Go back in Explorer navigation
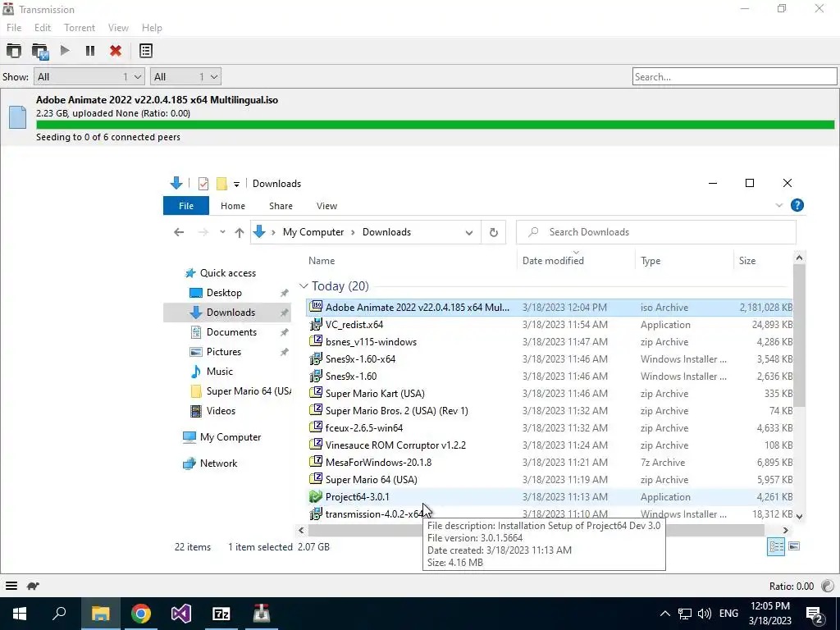Image resolution: width=840 pixels, height=630 pixels. pos(179,232)
